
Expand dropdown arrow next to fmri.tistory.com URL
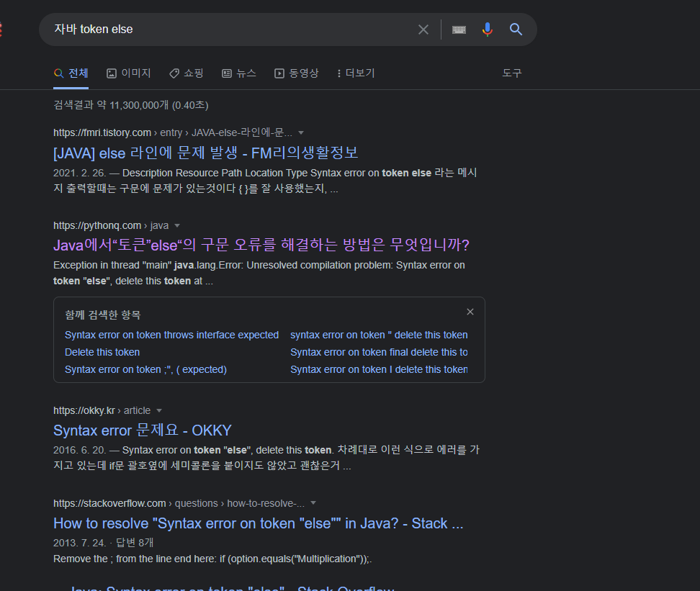click(301, 132)
